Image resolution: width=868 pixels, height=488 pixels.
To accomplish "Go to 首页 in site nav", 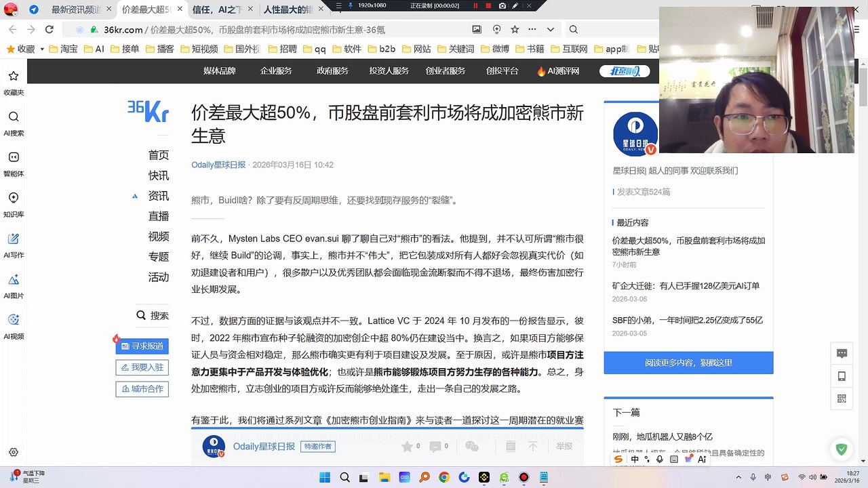I will point(159,155).
